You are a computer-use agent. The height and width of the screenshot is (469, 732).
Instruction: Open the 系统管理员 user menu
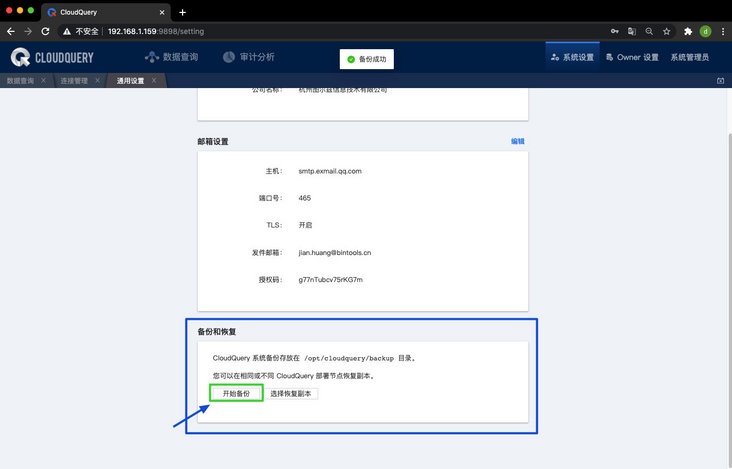point(690,57)
